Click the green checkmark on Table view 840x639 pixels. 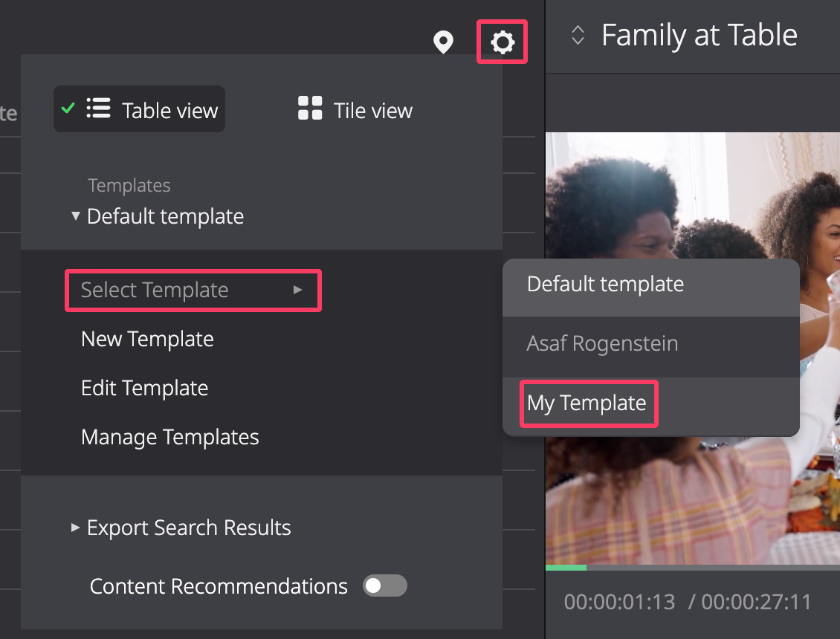(68, 108)
